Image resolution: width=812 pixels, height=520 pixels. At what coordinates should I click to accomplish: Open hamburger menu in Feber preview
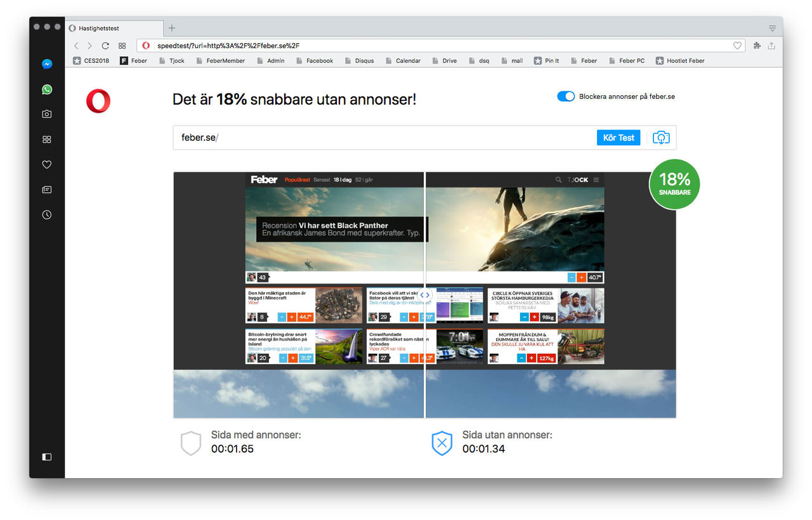pyautogui.click(x=596, y=180)
